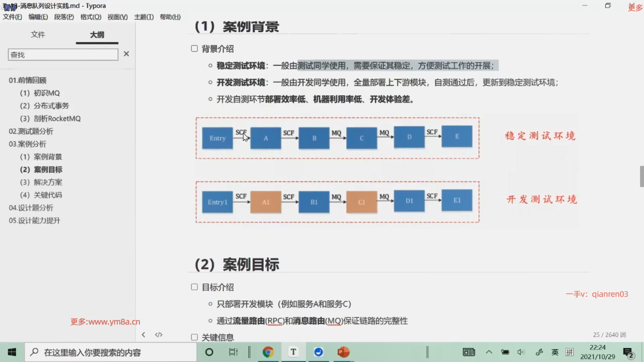Clear the outline search with X icon

click(126, 54)
